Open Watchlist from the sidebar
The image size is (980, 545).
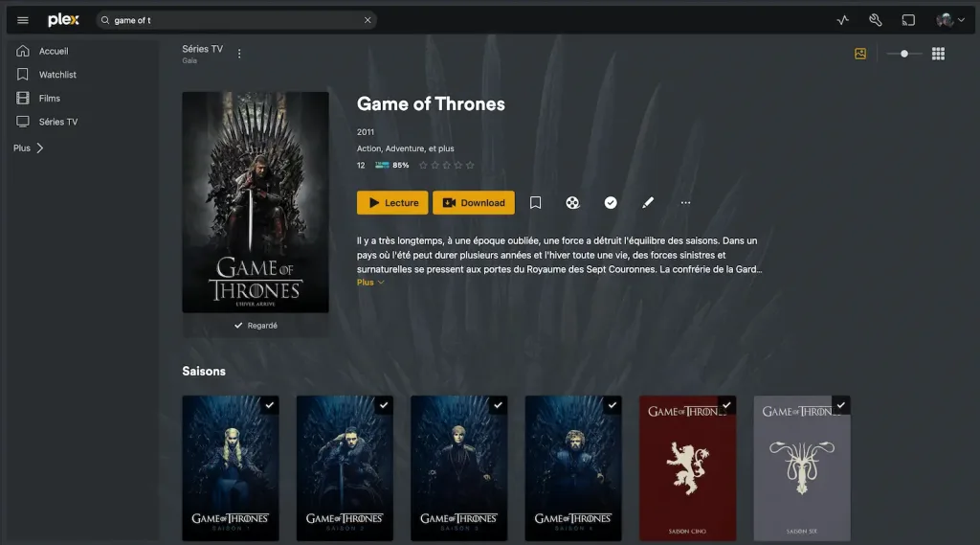pyautogui.click(x=57, y=75)
